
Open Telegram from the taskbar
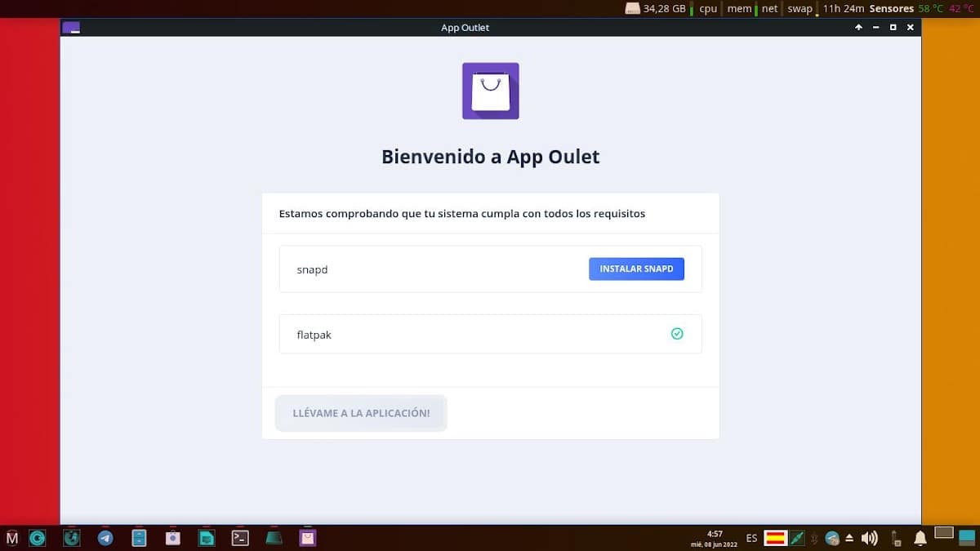click(x=106, y=538)
